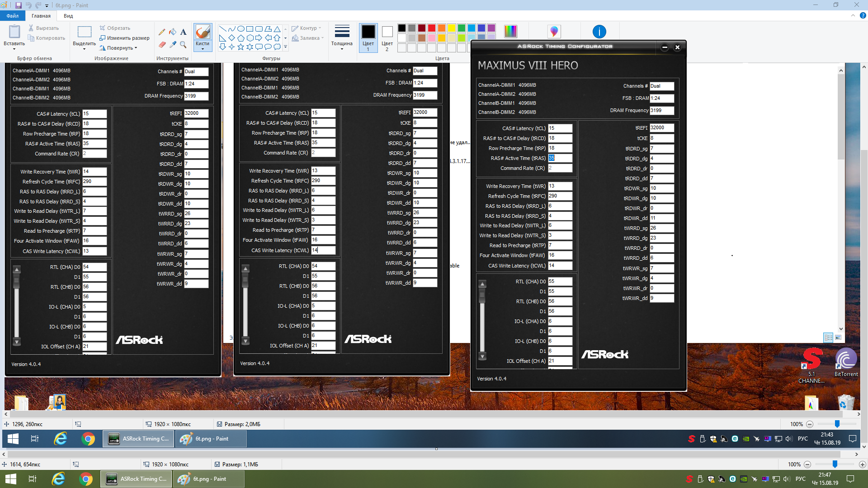Click the tRAS value field in Timing Configurator

tap(560, 158)
